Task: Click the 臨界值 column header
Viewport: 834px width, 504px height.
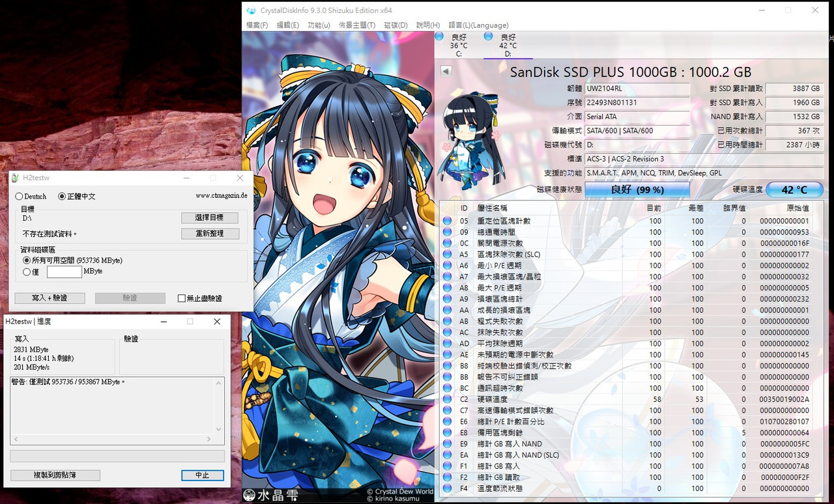Action: (x=734, y=208)
